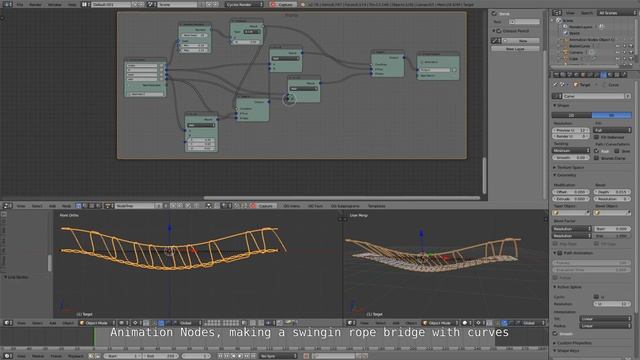Toggle Smooth checkbox in Active Spline
The width and height of the screenshot is (640, 360).
556,333
